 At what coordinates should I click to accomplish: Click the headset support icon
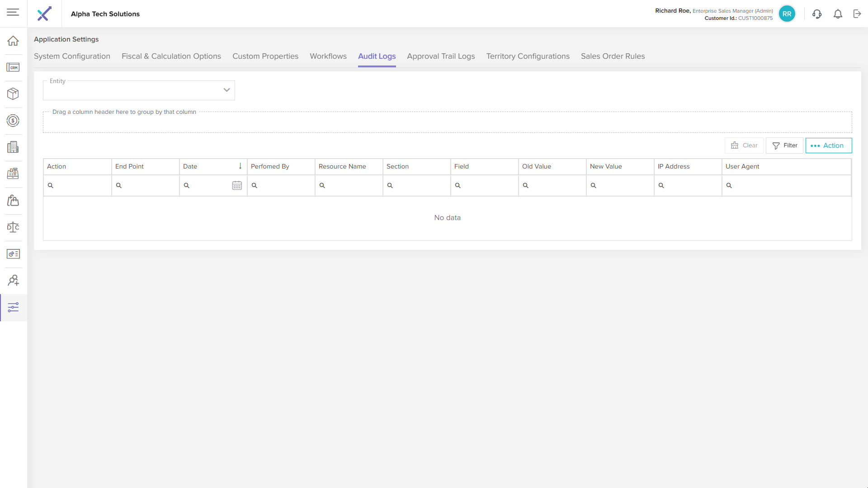pos(816,14)
